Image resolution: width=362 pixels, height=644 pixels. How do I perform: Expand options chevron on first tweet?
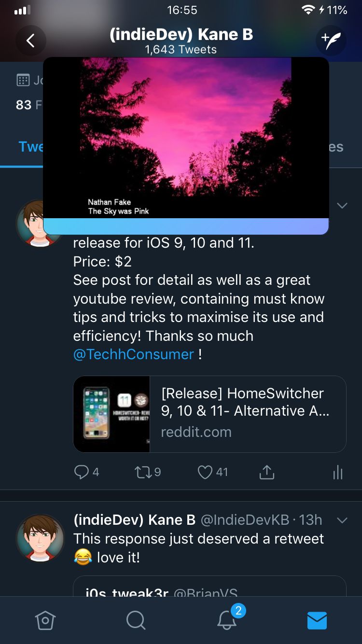click(x=342, y=206)
